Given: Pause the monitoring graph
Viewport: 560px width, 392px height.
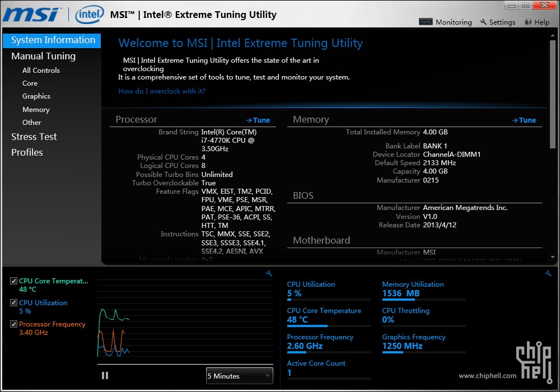Looking at the screenshot, I should 105,376.
